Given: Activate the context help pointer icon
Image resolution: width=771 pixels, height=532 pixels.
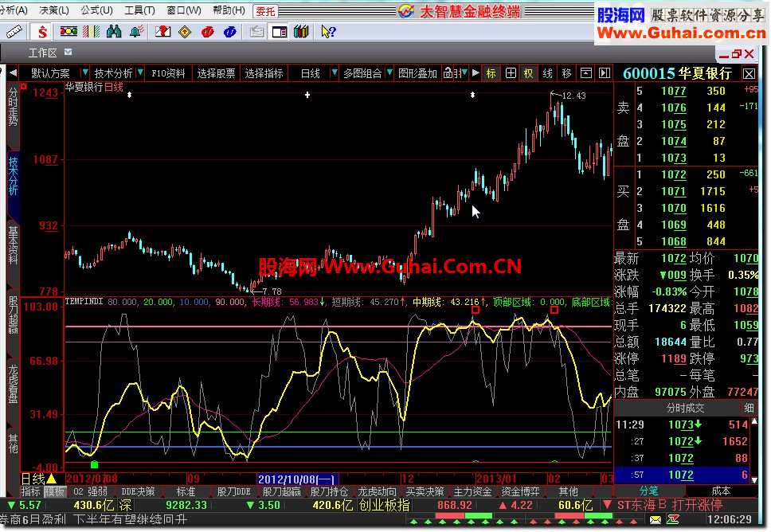Looking at the screenshot, I should 328,32.
